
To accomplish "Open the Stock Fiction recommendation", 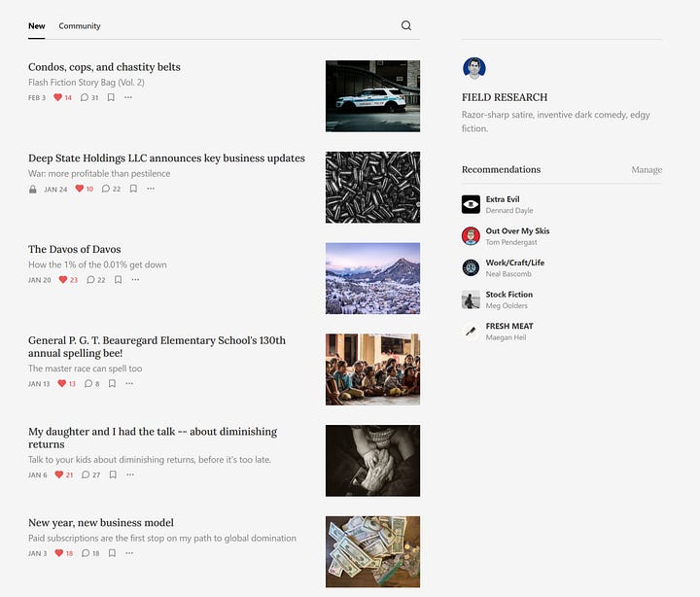I will pos(508,295).
